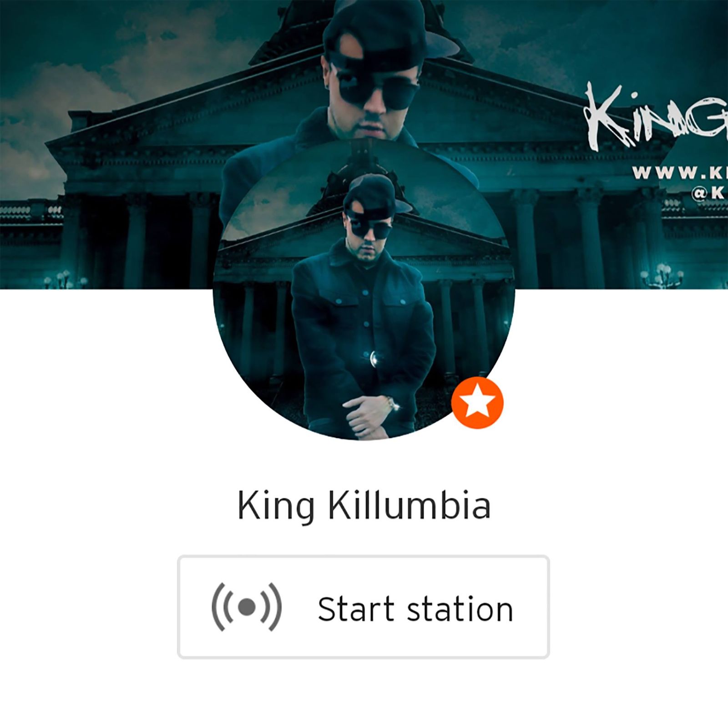The width and height of the screenshot is (728, 728).
Task: Click the street lamps at banner's right
Action: click(662, 275)
